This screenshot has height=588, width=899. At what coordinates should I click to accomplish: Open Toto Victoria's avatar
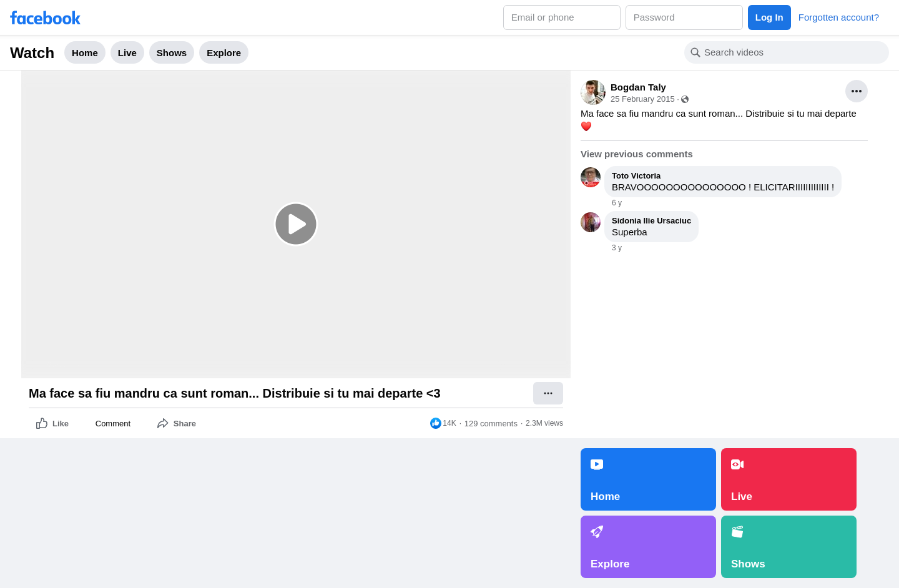591,177
